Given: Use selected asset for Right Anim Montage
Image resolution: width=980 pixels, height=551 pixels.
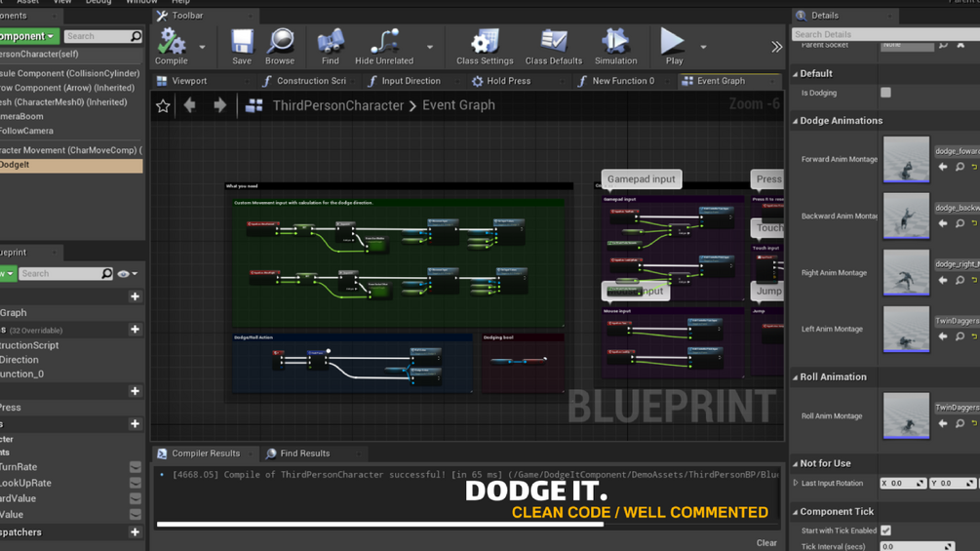Looking at the screenshot, I should pos(943,280).
